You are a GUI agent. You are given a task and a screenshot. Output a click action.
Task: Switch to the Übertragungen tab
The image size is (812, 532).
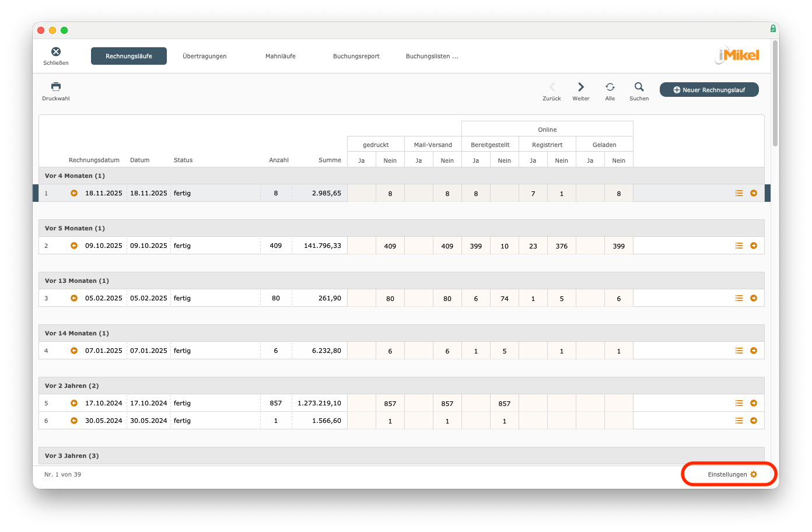click(205, 56)
